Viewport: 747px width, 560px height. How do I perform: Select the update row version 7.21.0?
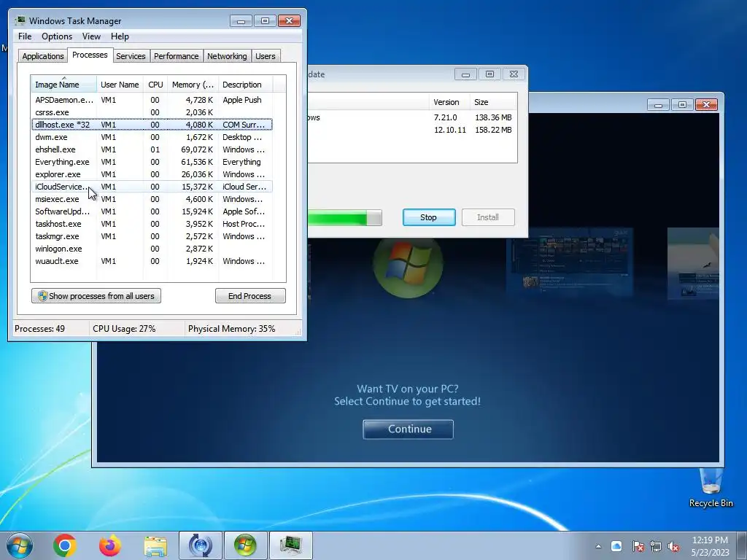click(x=412, y=117)
